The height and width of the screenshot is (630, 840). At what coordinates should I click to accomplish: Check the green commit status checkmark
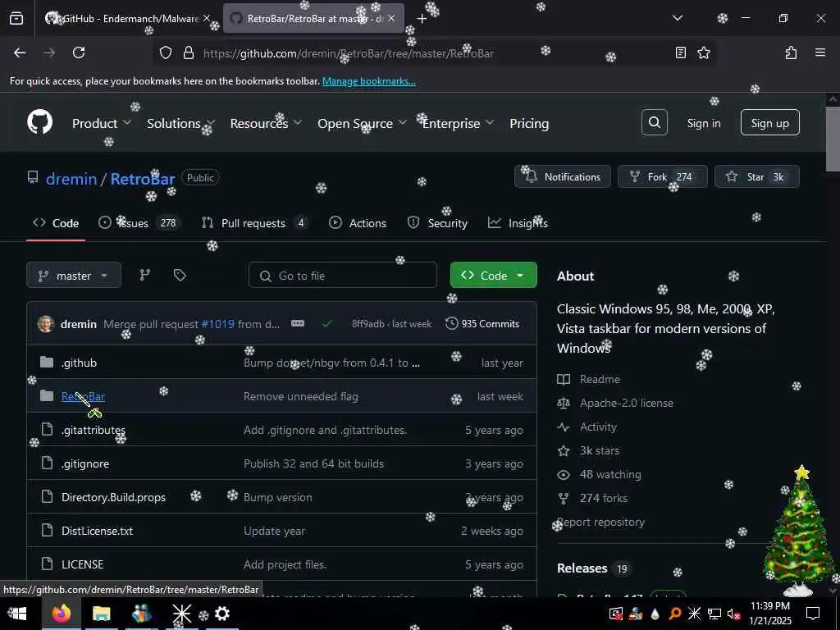coord(327,323)
